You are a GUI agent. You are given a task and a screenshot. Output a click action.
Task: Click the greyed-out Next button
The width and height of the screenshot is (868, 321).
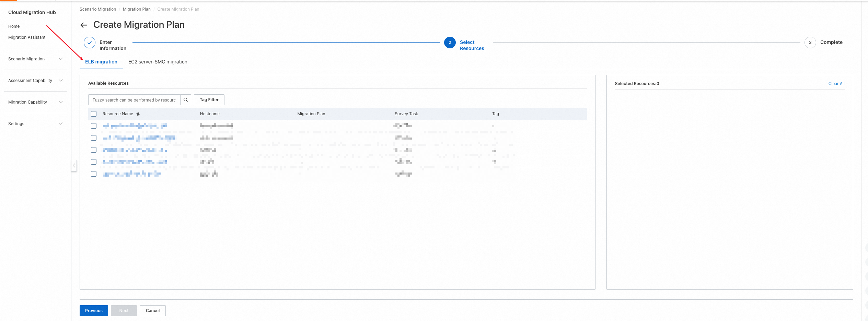pyautogui.click(x=124, y=311)
